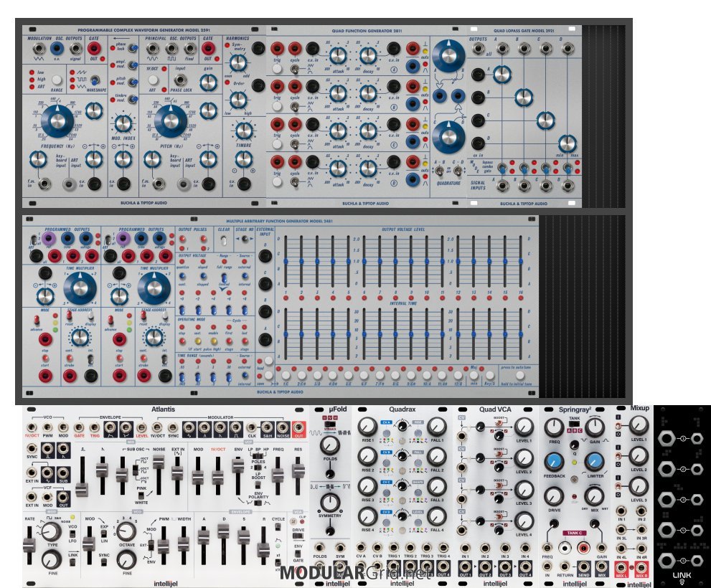The height and width of the screenshot is (588, 711).
Task: Click row A's white trig button on Model 281t
Action: [277, 69]
